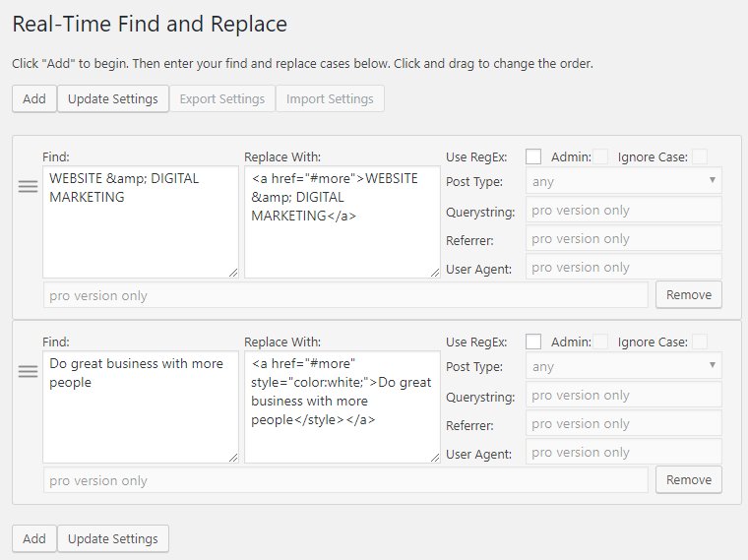Click Querystring field in the second rule
The width and height of the screenshot is (748, 560).
pos(624,395)
